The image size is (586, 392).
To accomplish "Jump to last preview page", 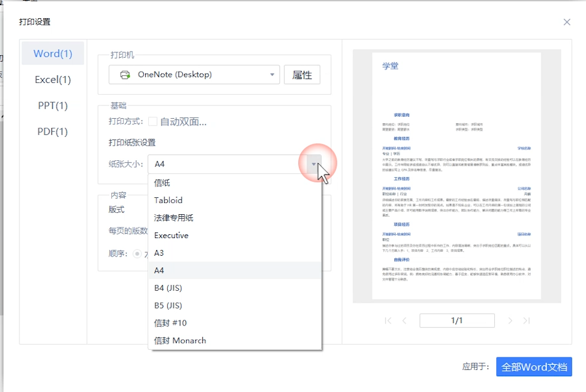I will (x=526, y=321).
